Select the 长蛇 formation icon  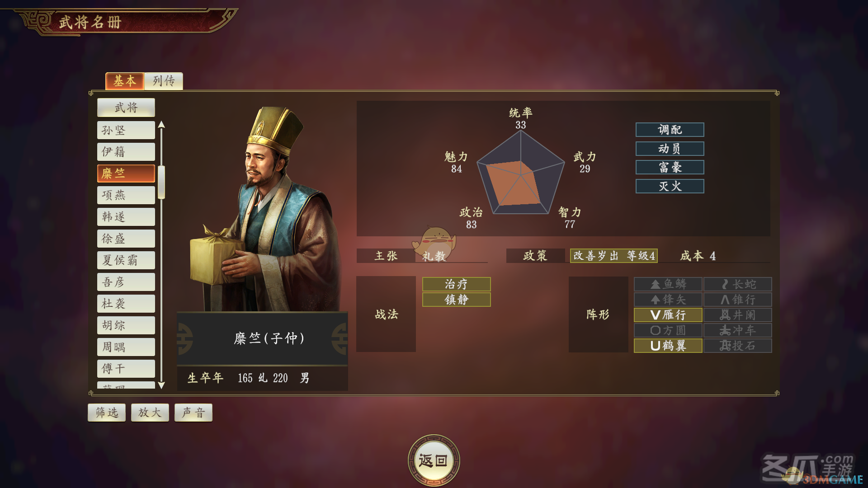(737, 284)
